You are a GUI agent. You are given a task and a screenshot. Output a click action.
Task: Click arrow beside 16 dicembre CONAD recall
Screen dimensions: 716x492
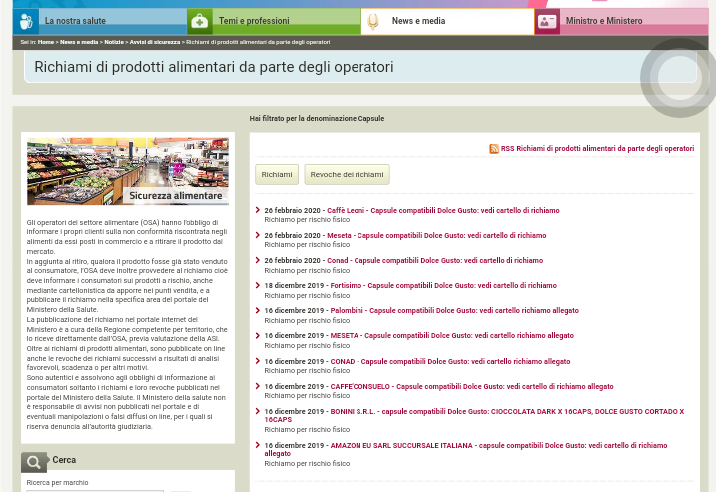tap(258, 361)
